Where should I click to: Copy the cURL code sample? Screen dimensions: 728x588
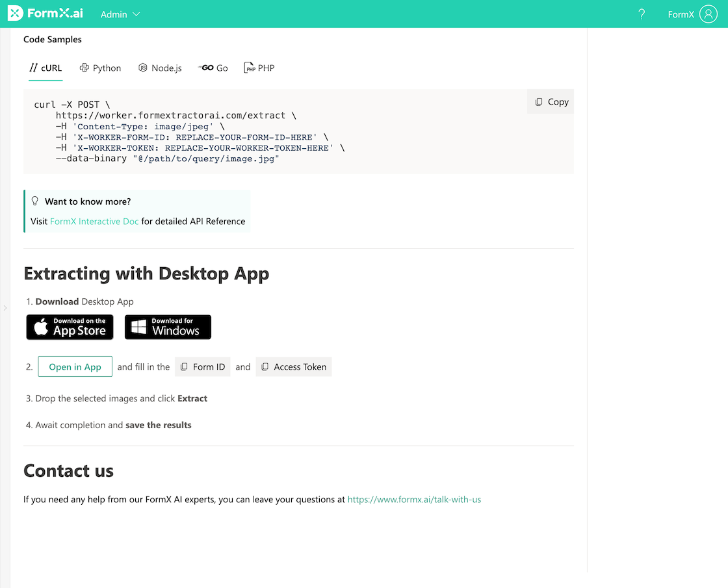coord(551,101)
